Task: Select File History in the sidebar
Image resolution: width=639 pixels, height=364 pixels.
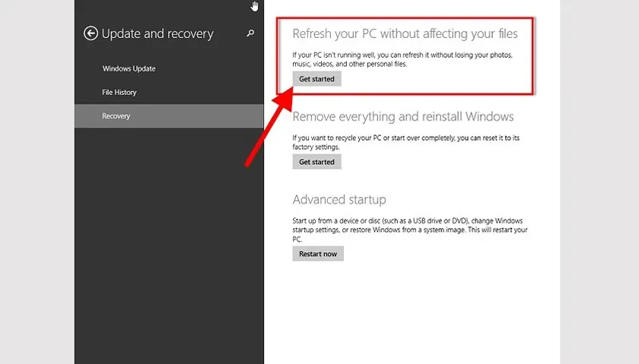Action: 119,93
